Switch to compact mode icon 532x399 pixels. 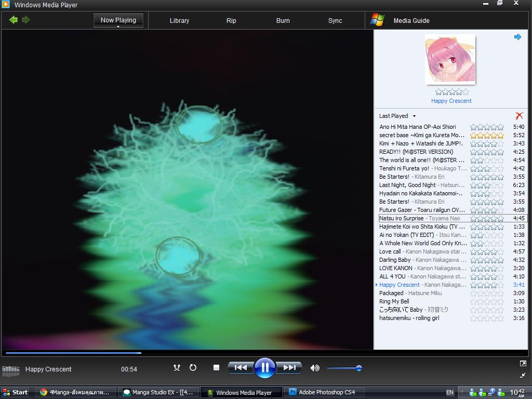click(x=523, y=375)
